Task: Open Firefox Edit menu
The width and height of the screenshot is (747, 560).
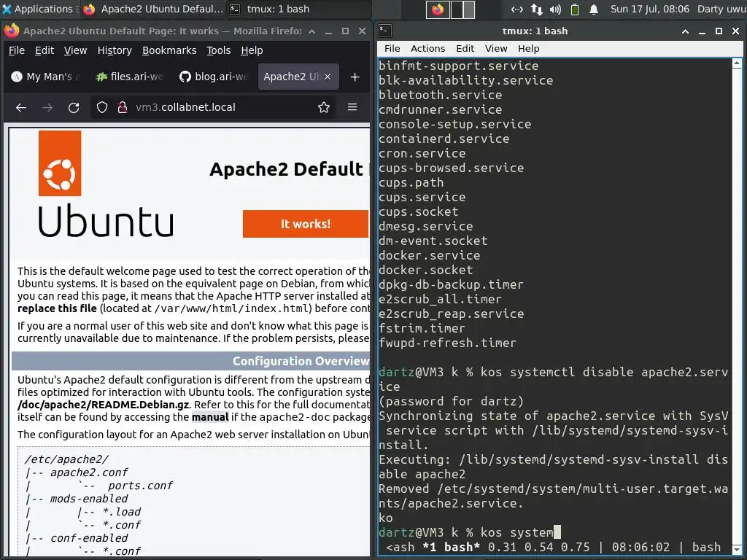Action: [44, 50]
